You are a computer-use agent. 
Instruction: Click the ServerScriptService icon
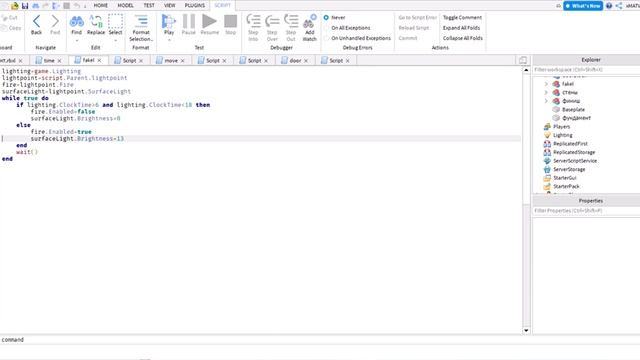pyautogui.click(x=547, y=161)
